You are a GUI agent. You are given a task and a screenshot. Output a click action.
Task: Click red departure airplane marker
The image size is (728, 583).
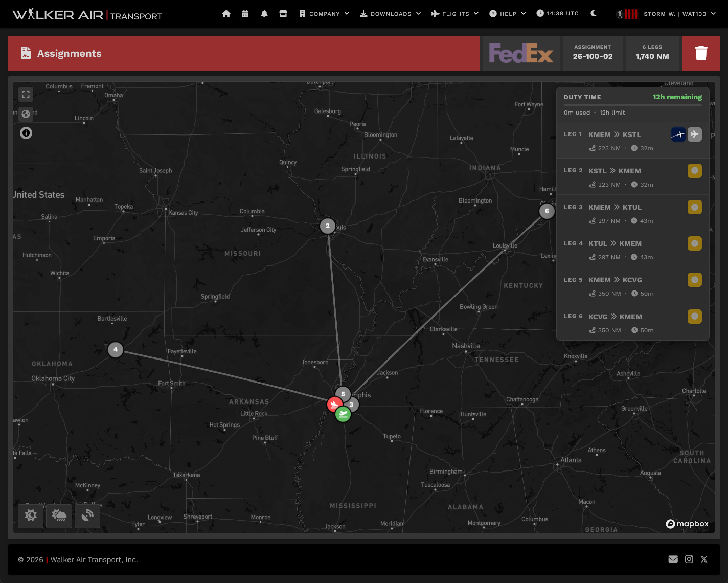tap(334, 405)
